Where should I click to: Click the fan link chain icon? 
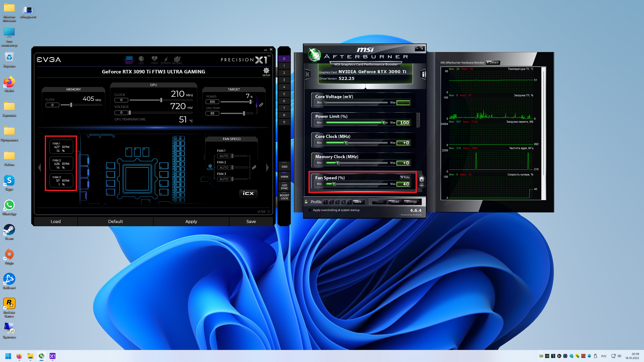tap(254, 167)
